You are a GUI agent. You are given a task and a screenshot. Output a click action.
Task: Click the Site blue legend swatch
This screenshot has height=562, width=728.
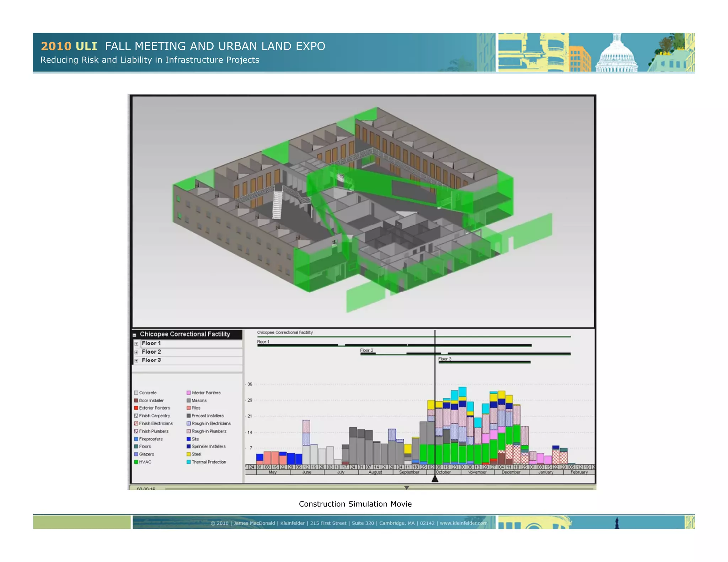tap(189, 439)
